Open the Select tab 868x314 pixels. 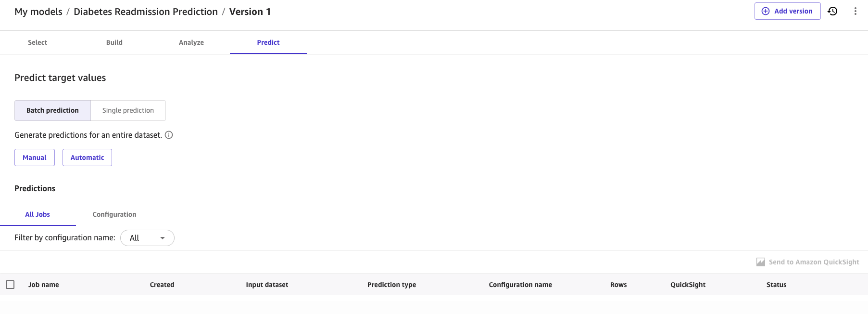tap(38, 42)
